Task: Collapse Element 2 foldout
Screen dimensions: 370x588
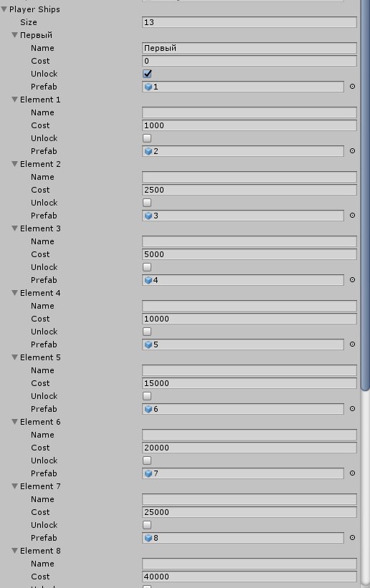Action: (14, 164)
